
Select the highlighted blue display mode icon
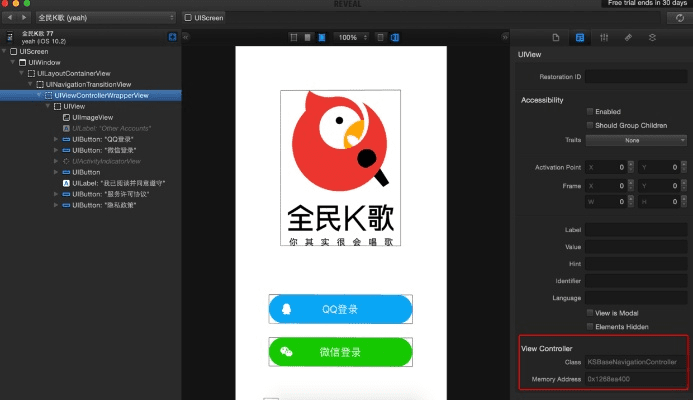(x=322, y=38)
